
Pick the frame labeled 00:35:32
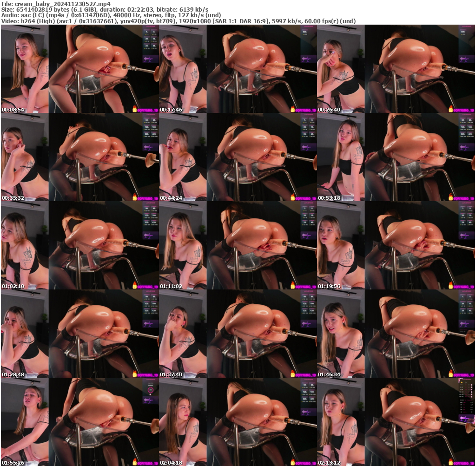click(x=79, y=157)
